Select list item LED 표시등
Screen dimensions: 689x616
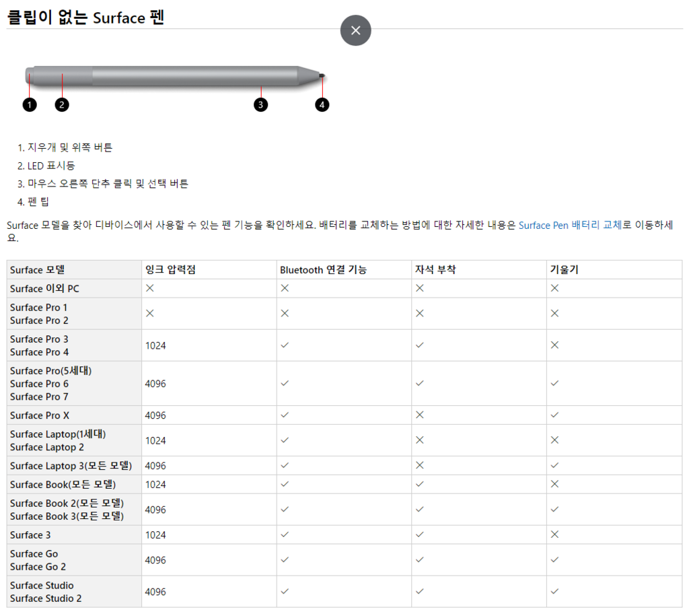coord(51,166)
